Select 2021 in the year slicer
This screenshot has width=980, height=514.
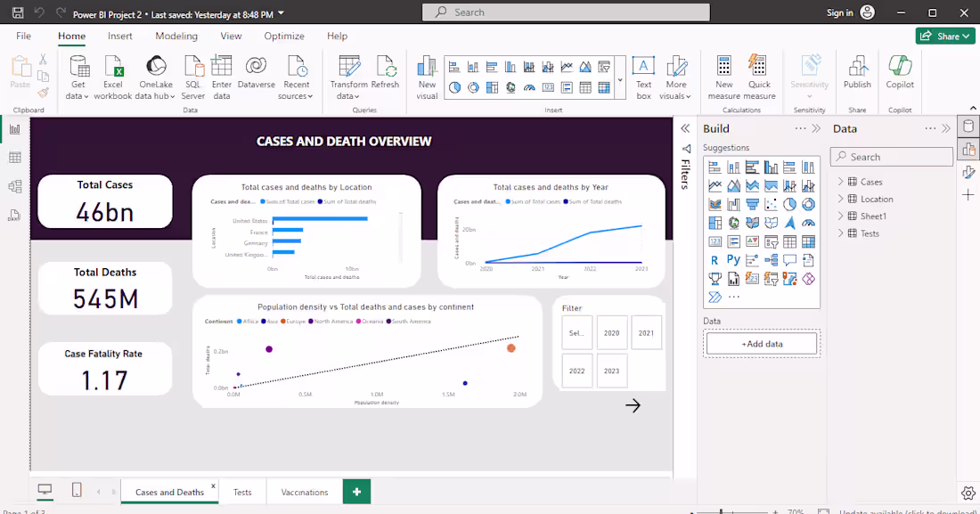click(646, 333)
